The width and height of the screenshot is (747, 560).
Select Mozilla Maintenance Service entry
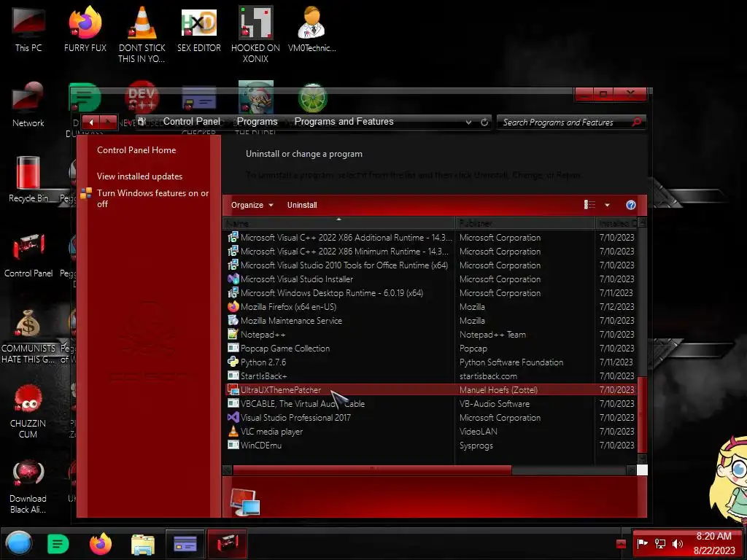pos(431,321)
